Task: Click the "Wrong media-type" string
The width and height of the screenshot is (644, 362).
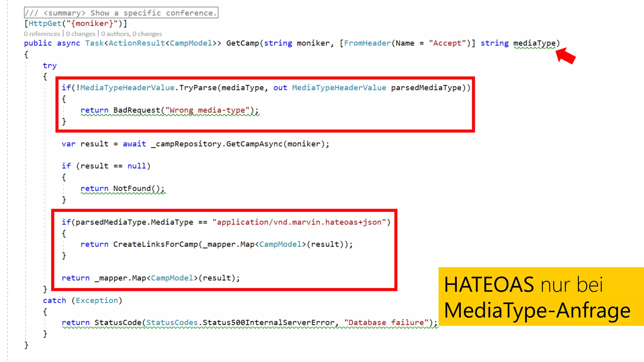Action: tap(208, 110)
